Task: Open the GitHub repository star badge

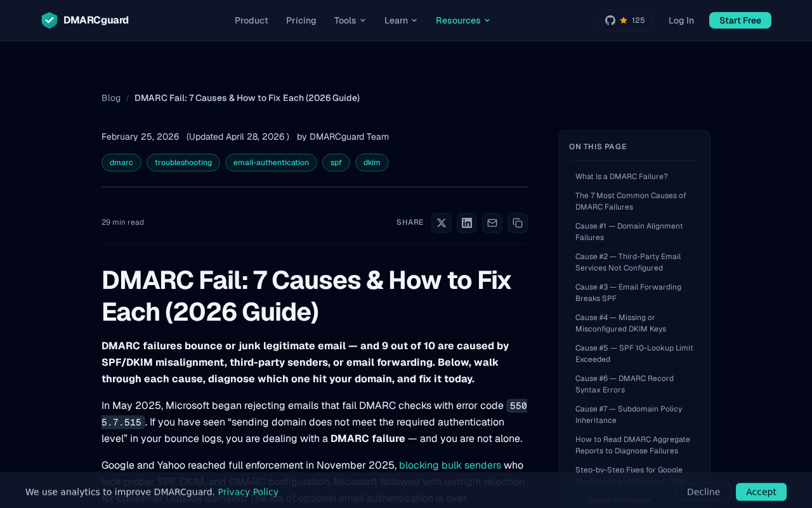Action: (625, 20)
